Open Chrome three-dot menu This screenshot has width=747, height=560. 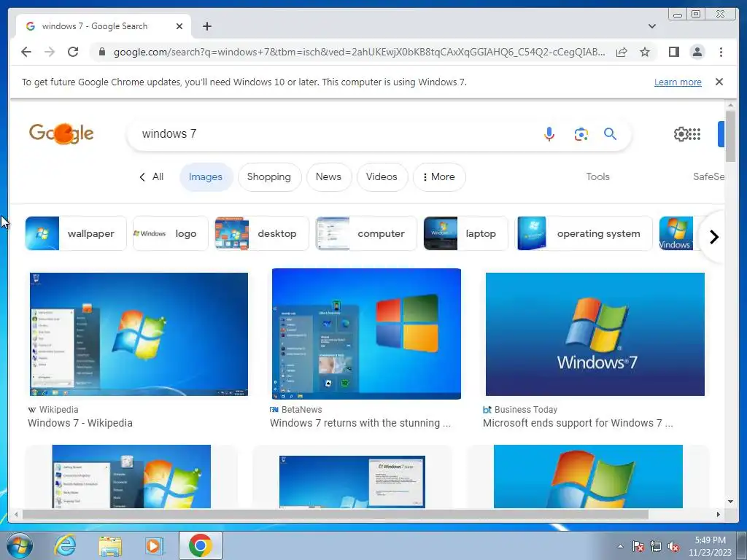[x=721, y=52]
